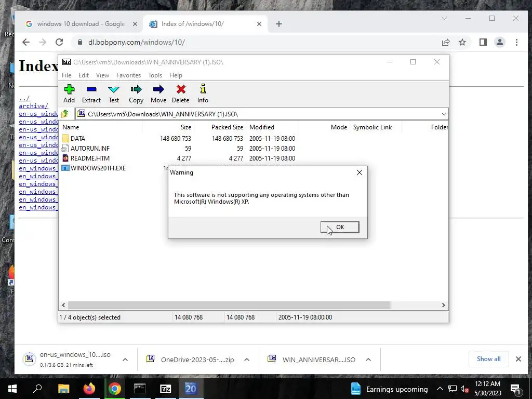Image resolution: width=532 pixels, height=399 pixels.
Task: Close the Chrome downloads bar
Action: point(518,359)
